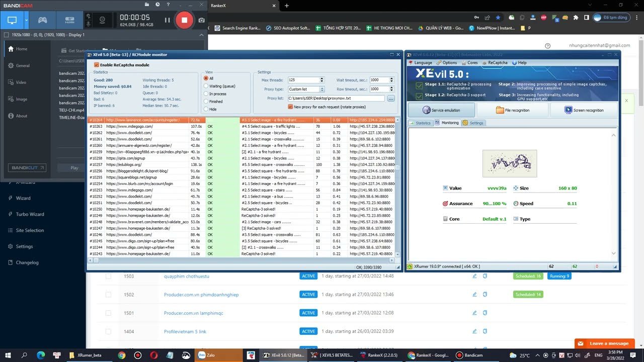
Task: Toggle New proxy for each request checkbox
Action: 290,107
